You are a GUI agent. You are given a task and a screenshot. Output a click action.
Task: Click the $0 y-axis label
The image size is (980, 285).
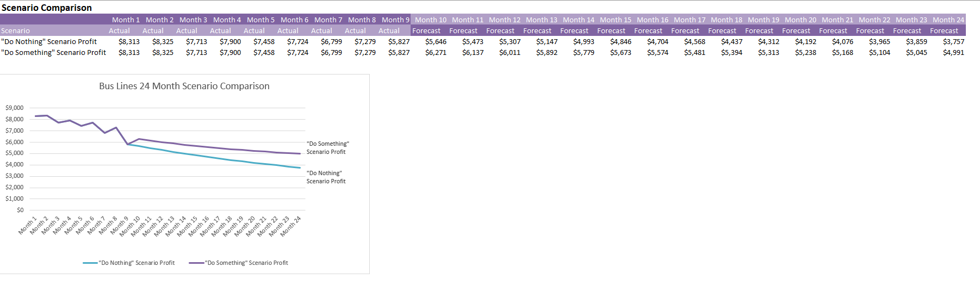pos(20,210)
